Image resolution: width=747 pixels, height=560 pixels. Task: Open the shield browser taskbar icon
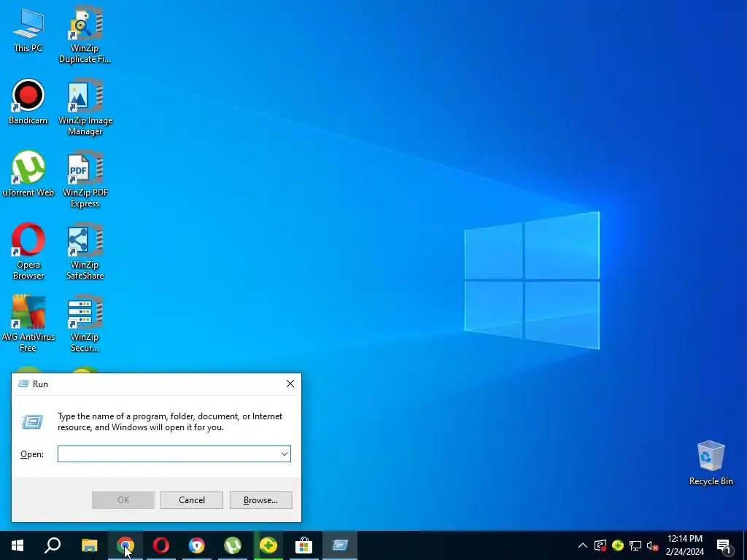coord(197,545)
